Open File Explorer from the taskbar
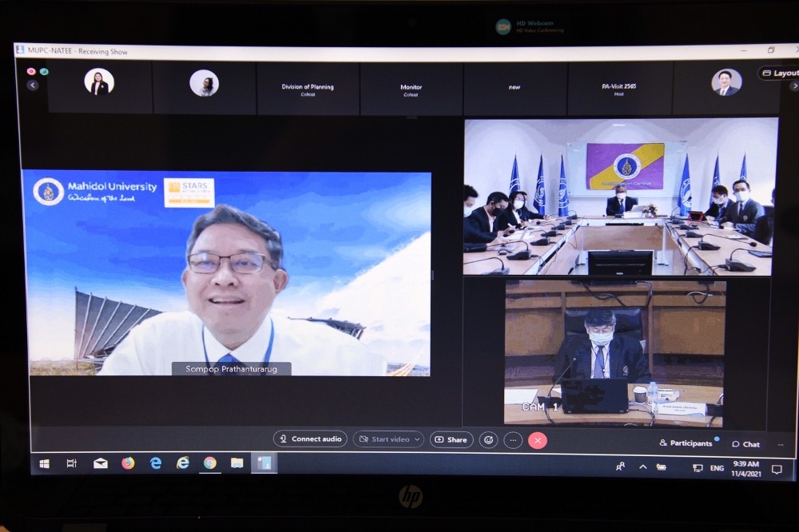The width and height of the screenshot is (799, 532). [237, 463]
